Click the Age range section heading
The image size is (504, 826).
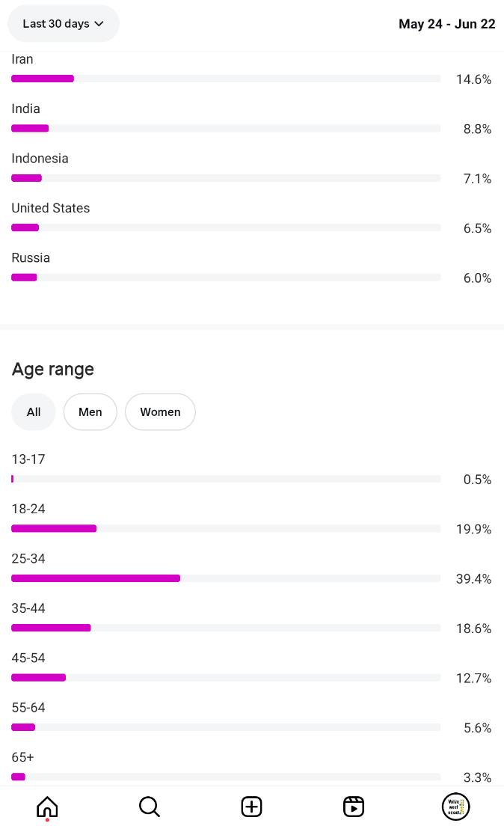(53, 370)
